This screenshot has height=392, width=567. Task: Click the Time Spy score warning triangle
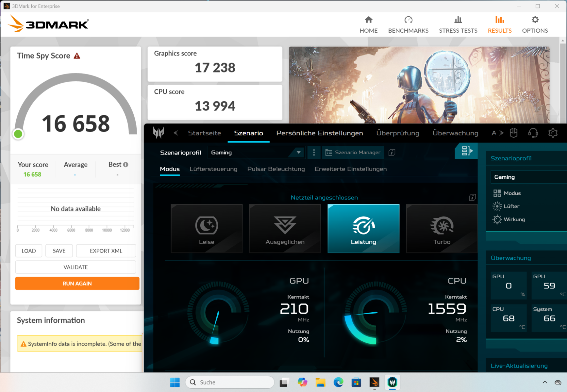[77, 56]
